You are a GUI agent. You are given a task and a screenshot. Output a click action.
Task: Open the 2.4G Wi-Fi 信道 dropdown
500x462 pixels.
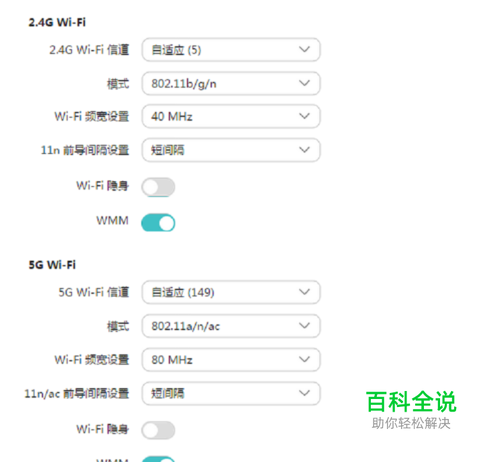(x=231, y=50)
